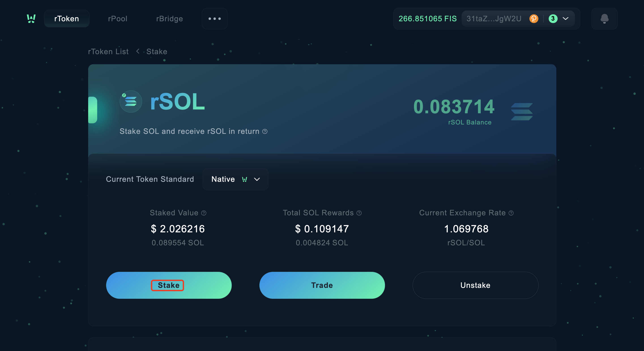Image resolution: width=644 pixels, height=351 pixels.
Task: Switch to the rPool tab
Action: [x=117, y=19]
